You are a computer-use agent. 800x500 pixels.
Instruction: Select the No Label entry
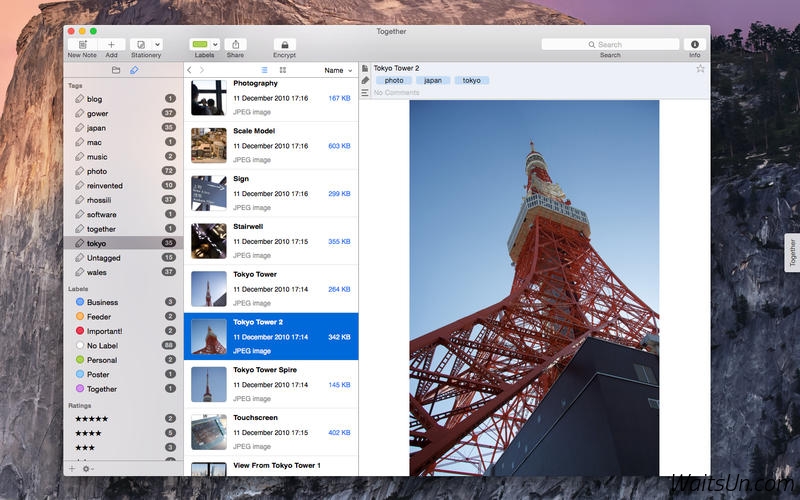[123, 345]
